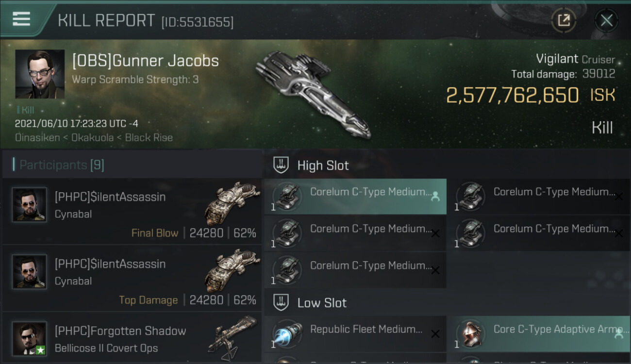Click the High Slot section icon
The width and height of the screenshot is (631, 364).
[x=281, y=165]
